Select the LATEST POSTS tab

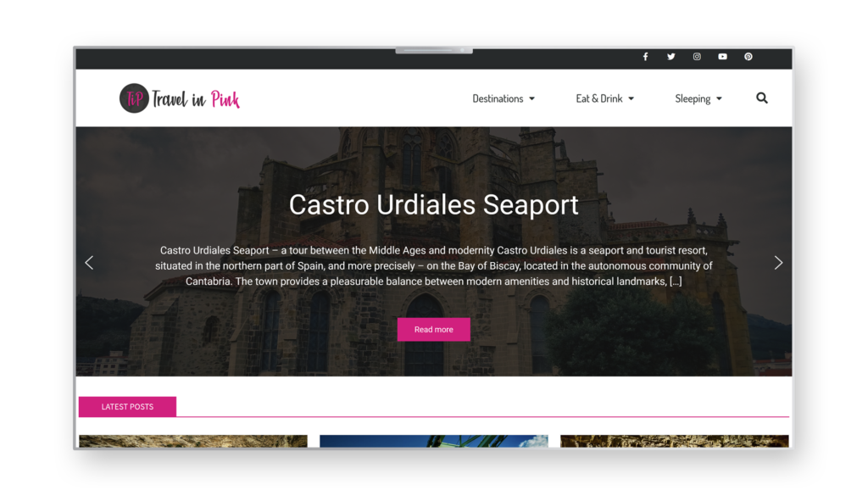click(x=127, y=406)
